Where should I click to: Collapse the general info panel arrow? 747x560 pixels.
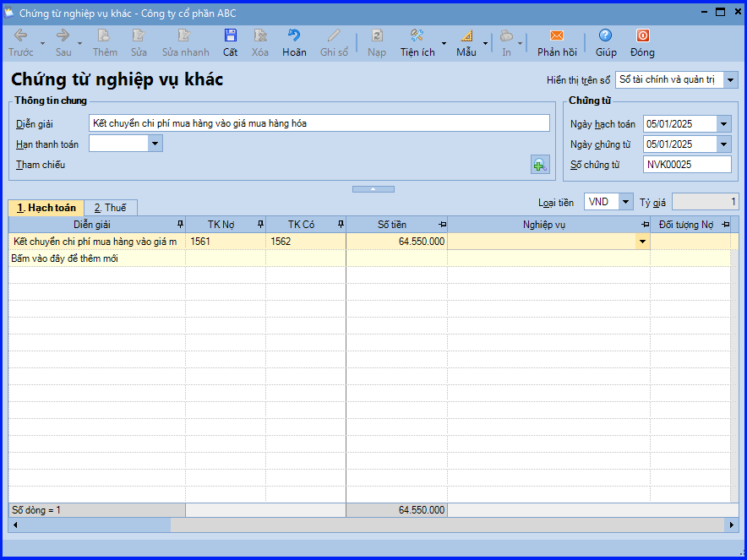373,189
